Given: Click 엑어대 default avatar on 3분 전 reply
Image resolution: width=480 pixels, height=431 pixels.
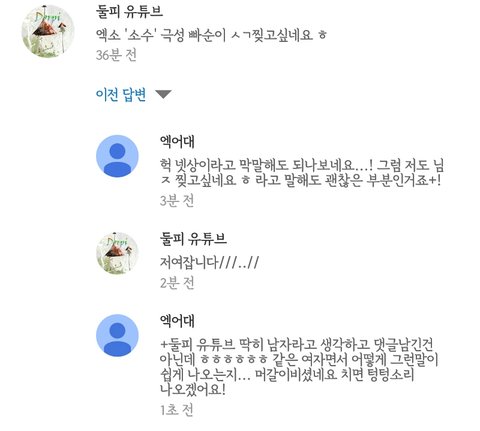Looking at the screenshot, I should pyautogui.click(x=117, y=156).
